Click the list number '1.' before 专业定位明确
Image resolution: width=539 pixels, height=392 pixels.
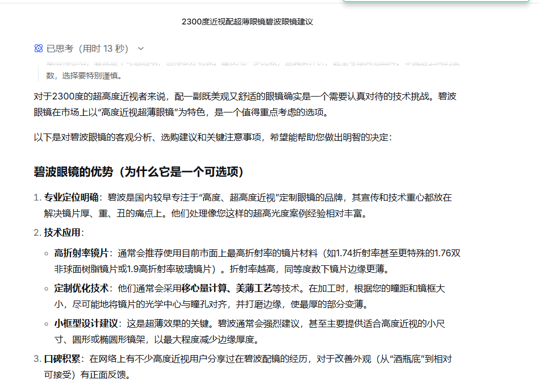[x=37, y=198]
